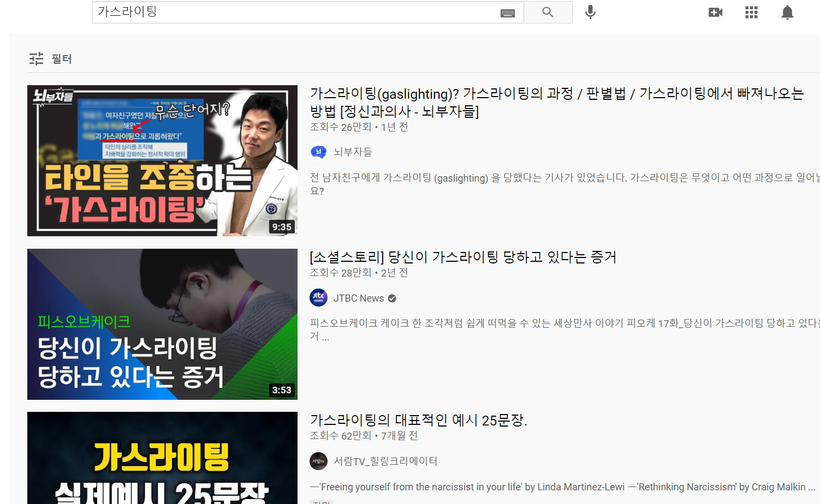Click description starting 'Freeing yourself from the narcissist

pos(562,487)
